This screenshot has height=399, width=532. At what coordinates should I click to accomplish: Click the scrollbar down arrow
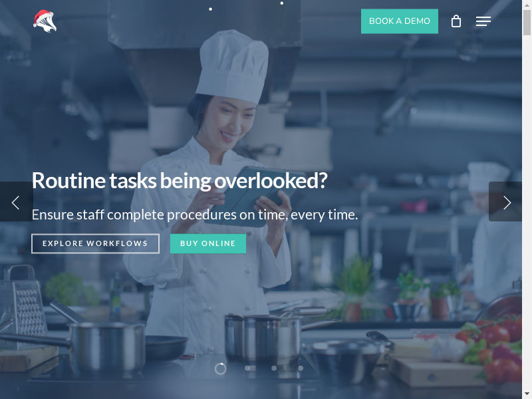527,395
